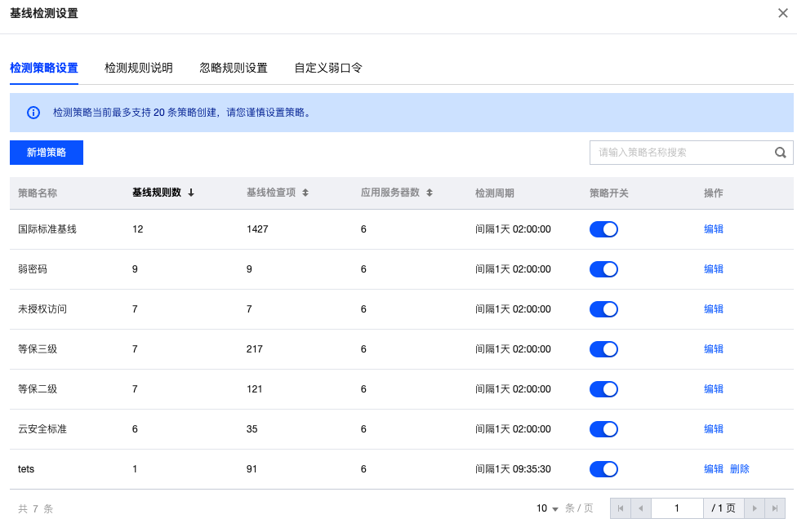Toggle 未授权访问 policy switch
This screenshot has height=532, width=797.
[x=603, y=309]
